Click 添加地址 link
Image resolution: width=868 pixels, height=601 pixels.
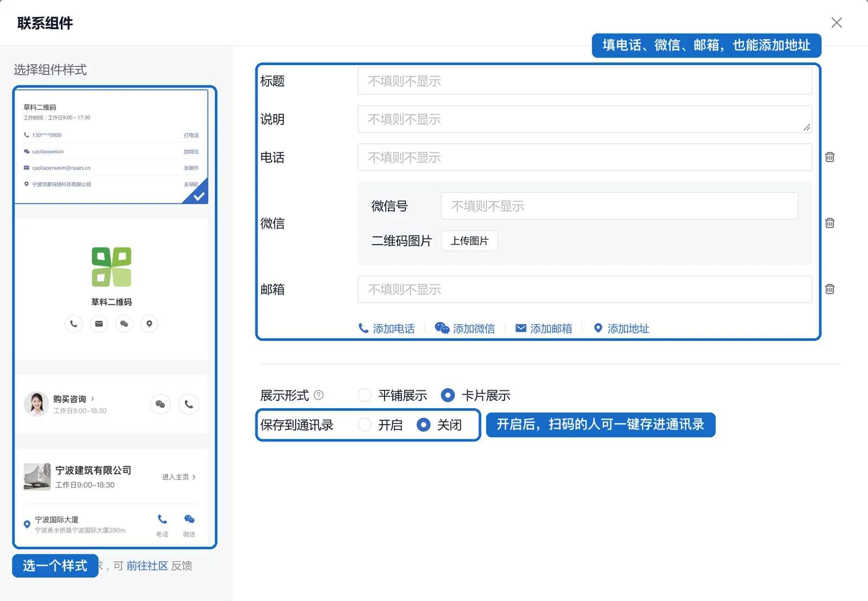pyautogui.click(x=621, y=328)
